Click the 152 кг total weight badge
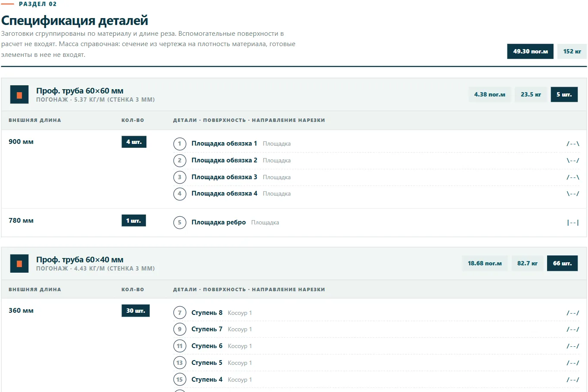This screenshot has width=588, height=392. coord(572,51)
